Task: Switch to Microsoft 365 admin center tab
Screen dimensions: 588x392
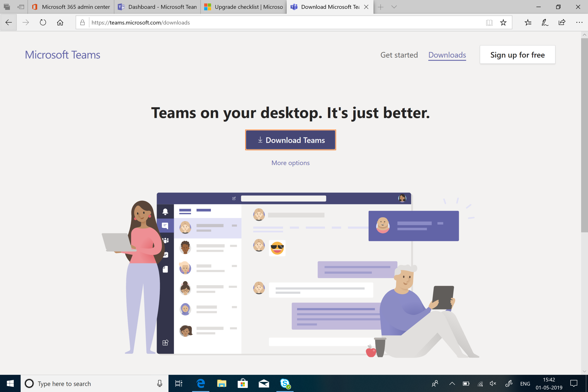Action: tap(71, 7)
